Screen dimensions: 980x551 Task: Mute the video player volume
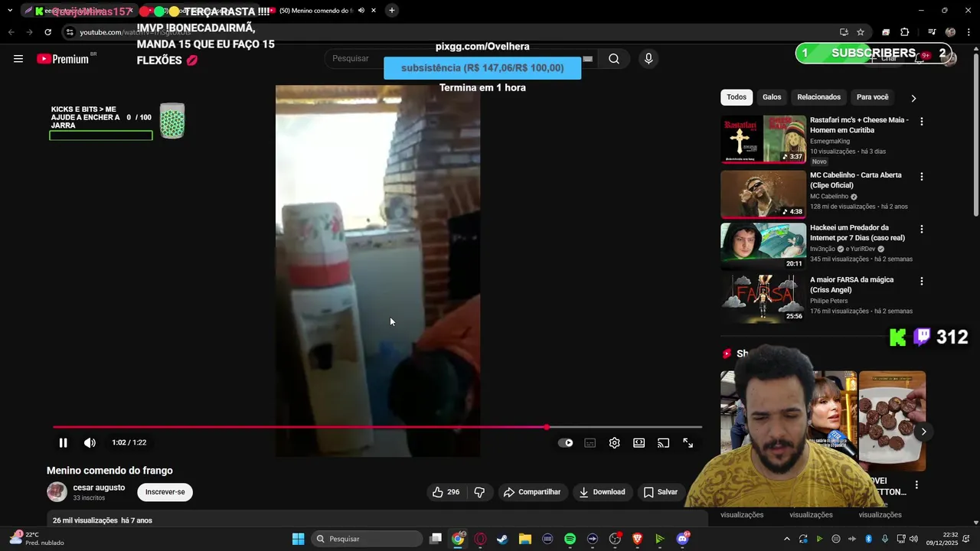(90, 442)
